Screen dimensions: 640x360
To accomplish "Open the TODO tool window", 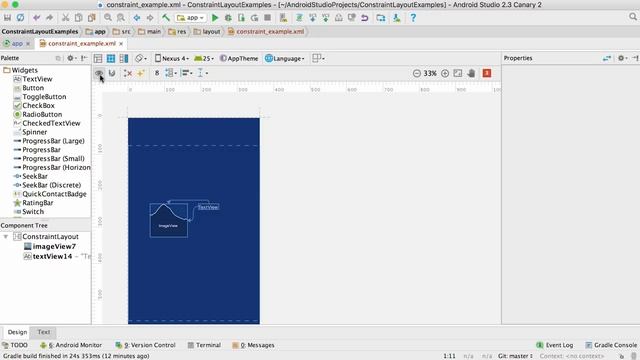I will 15,345.
